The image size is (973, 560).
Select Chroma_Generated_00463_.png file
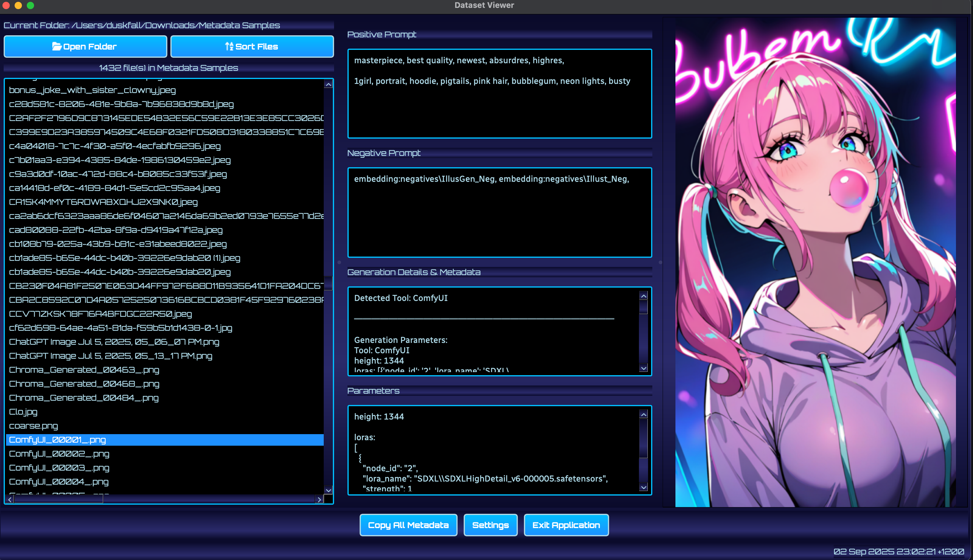tap(84, 370)
